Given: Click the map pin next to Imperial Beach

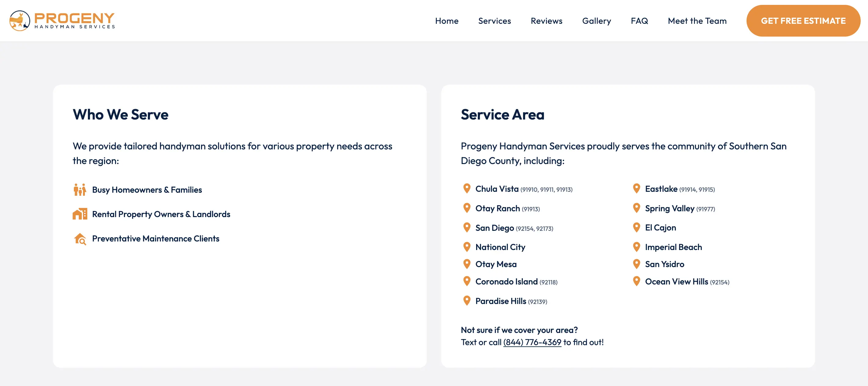Looking at the screenshot, I should 637,247.
